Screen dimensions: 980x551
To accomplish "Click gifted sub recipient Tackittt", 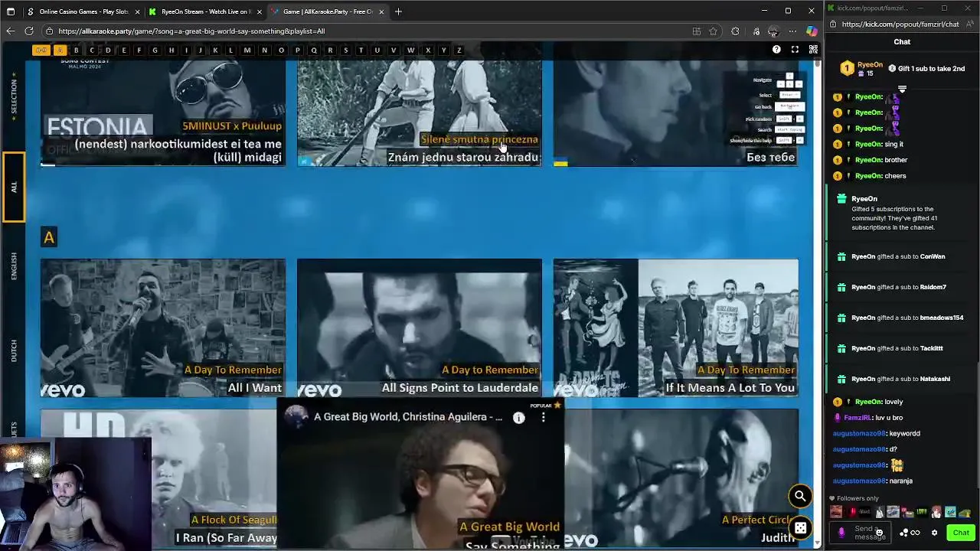I will point(932,348).
